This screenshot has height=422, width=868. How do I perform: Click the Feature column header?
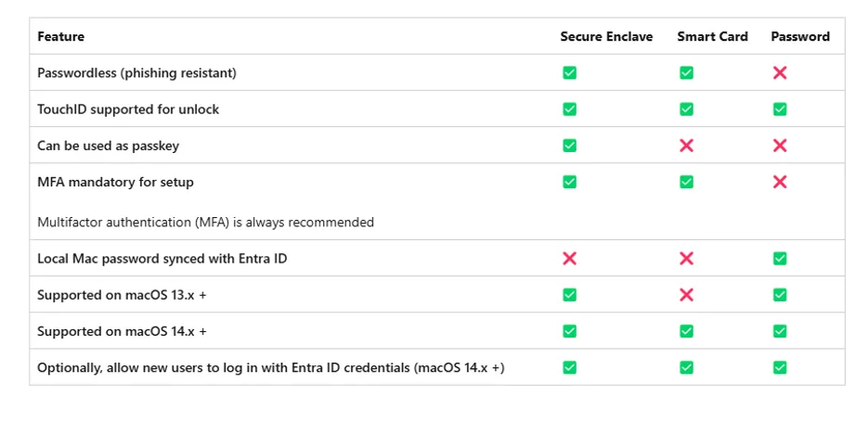click(60, 37)
